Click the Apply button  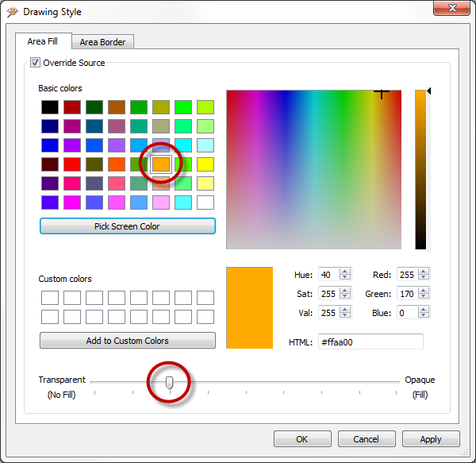point(431,438)
